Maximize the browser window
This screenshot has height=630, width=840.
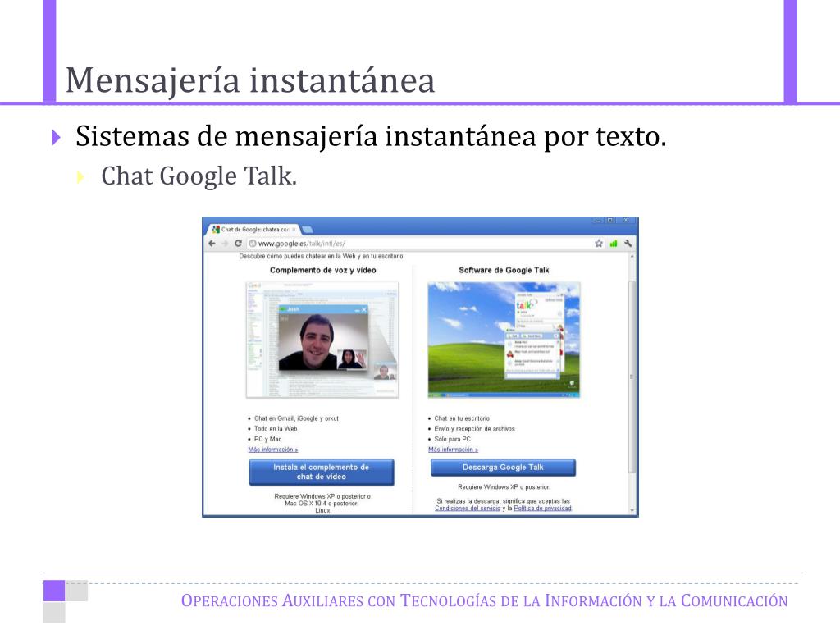point(609,220)
